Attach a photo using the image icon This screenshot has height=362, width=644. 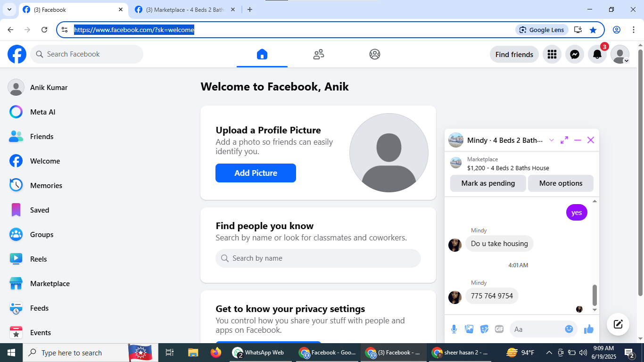tap(469, 329)
